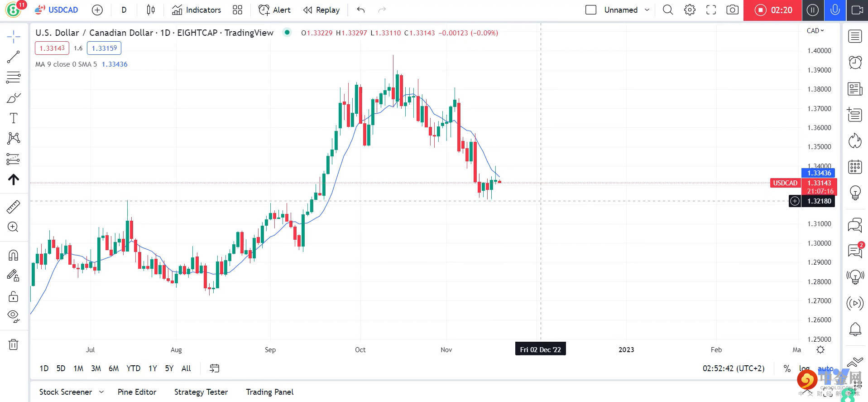The image size is (868, 402).
Task: Select the Text annotation tool
Action: [13, 118]
